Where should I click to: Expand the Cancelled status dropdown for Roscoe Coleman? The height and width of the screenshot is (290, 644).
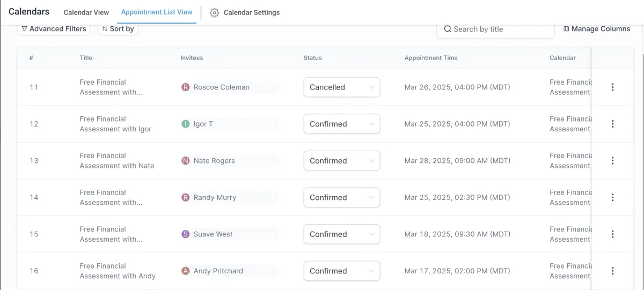(341, 87)
